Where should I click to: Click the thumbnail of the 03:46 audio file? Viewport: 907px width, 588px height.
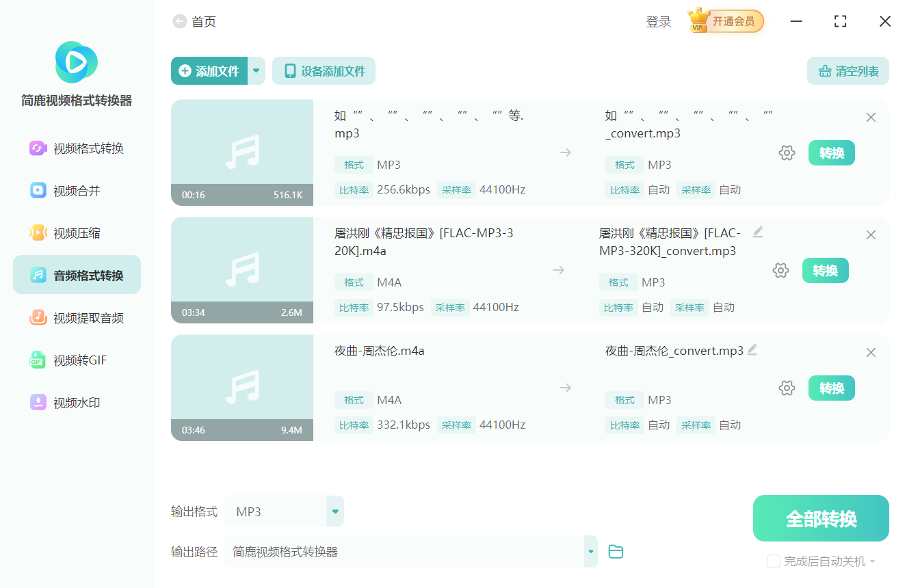pos(242,388)
